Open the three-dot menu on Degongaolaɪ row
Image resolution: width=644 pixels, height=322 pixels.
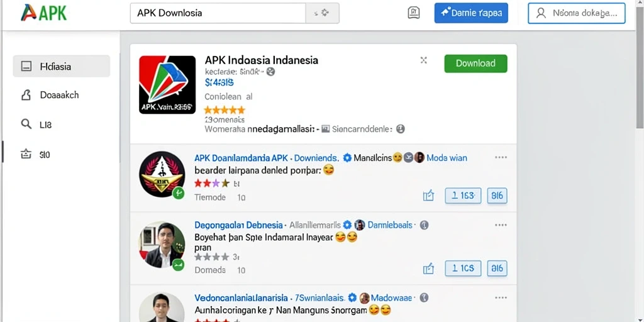coord(501,225)
